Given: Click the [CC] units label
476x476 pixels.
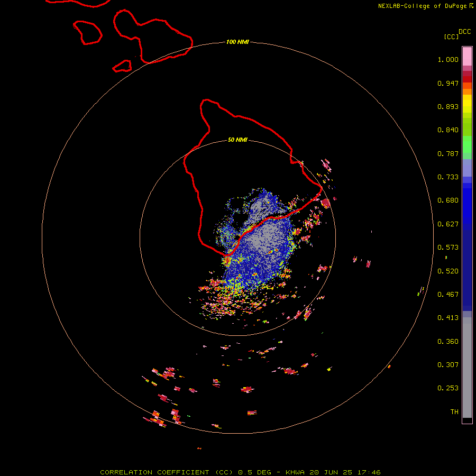Looking at the screenshot, I should pos(451,36).
